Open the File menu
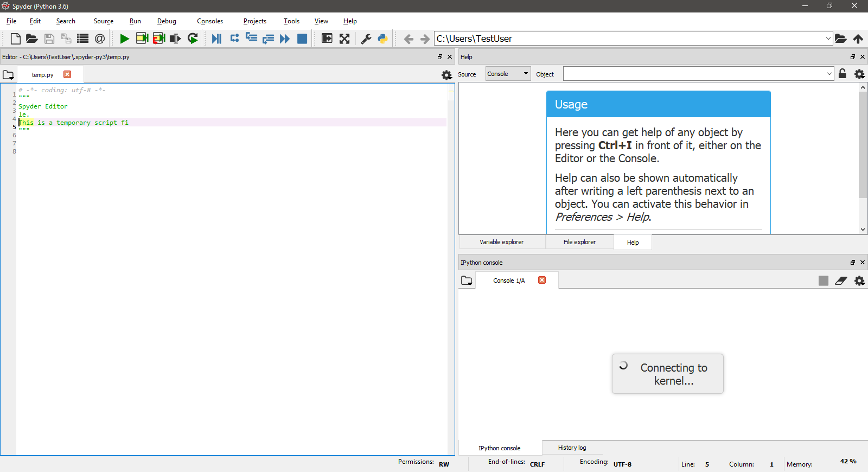 point(11,21)
